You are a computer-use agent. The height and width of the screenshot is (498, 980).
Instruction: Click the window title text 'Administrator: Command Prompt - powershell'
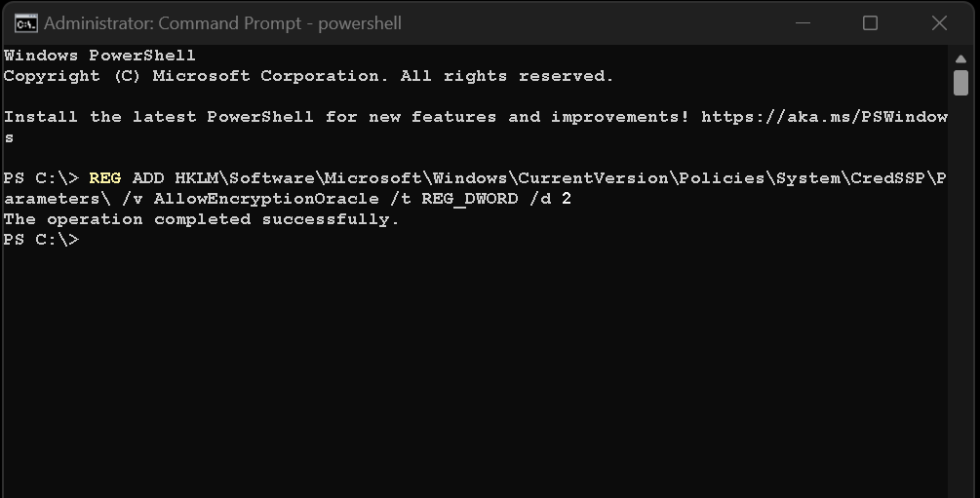click(x=222, y=23)
